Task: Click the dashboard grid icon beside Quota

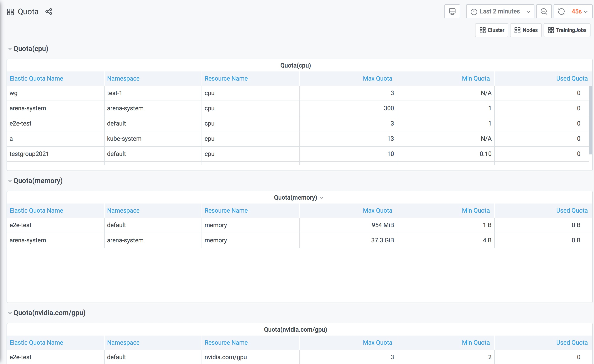Action: [10, 12]
